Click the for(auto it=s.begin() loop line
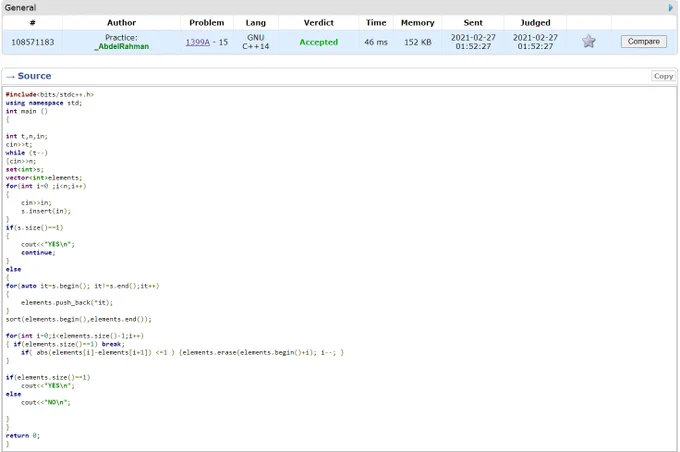Viewport: 680px width, 452px height. [x=82, y=286]
